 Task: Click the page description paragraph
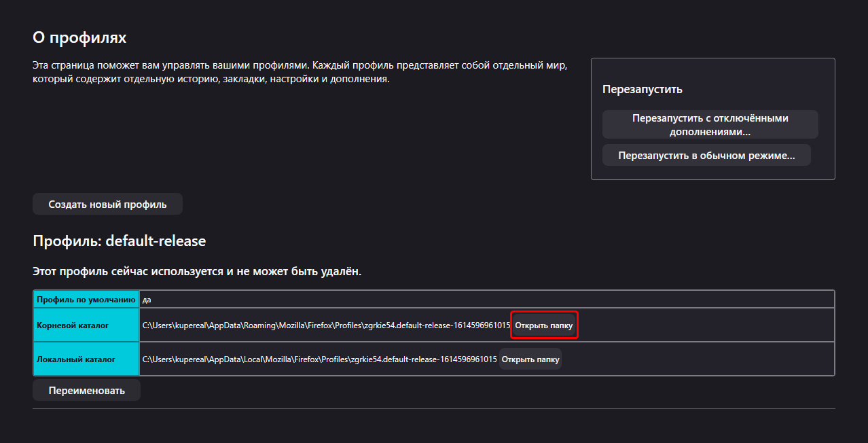click(300, 72)
